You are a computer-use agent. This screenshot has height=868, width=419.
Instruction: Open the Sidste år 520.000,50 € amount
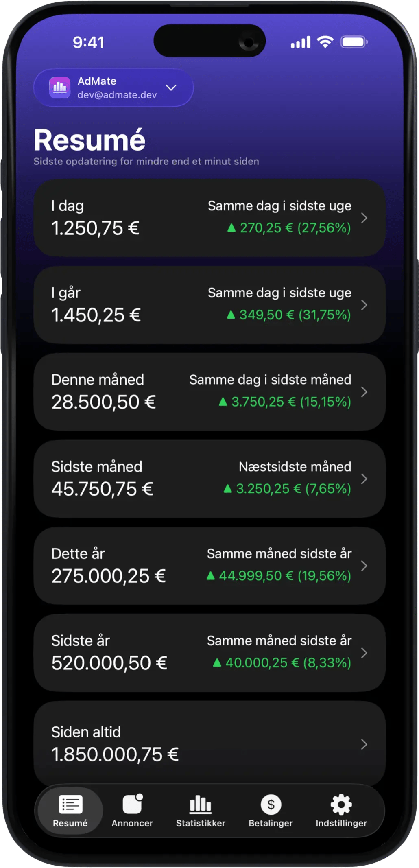tap(109, 663)
